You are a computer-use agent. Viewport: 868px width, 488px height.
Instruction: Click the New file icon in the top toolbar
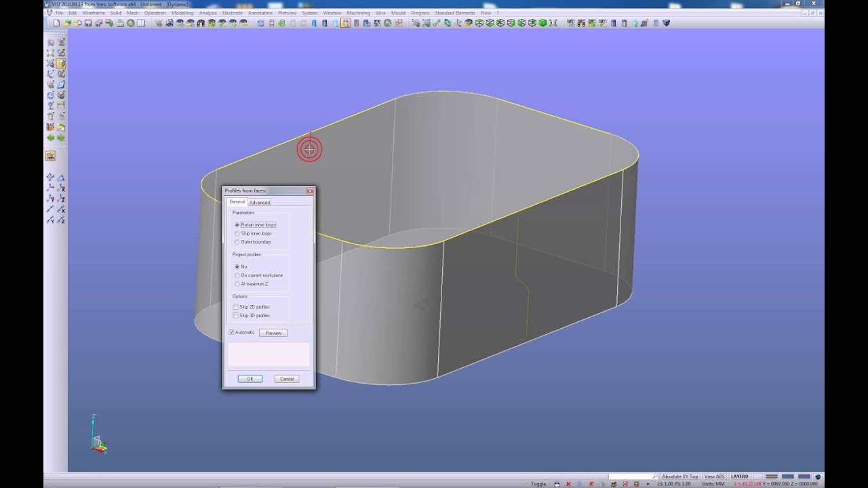57,23
